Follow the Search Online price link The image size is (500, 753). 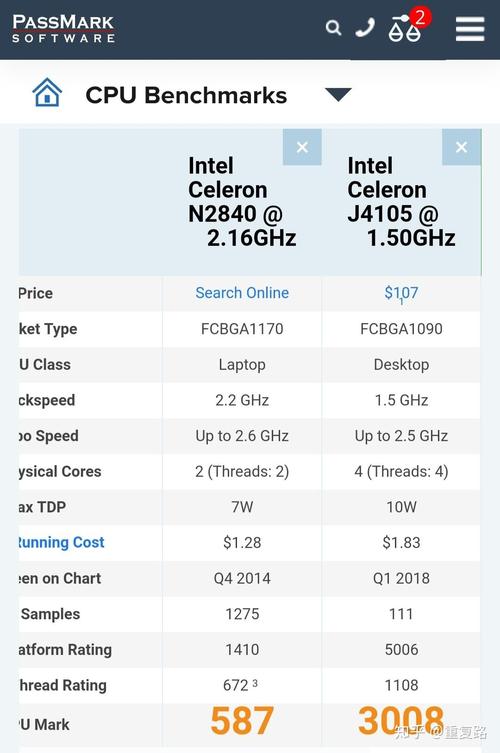242,292
